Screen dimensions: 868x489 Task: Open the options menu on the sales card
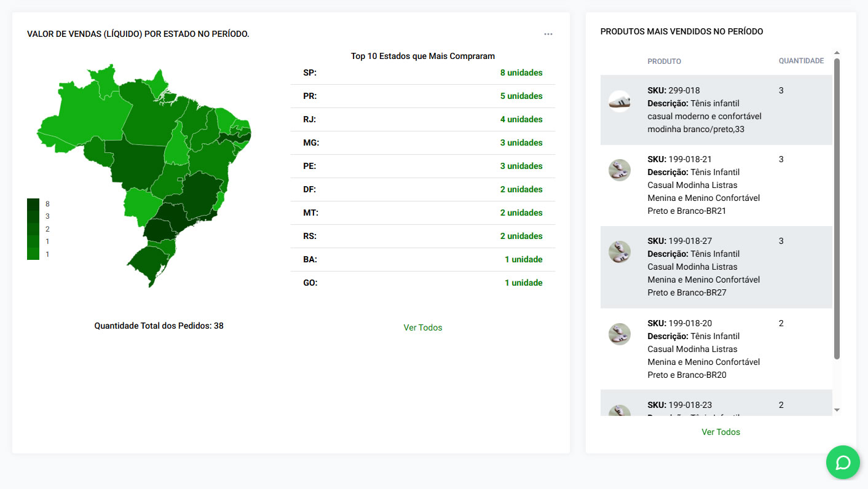click(548, 34)
